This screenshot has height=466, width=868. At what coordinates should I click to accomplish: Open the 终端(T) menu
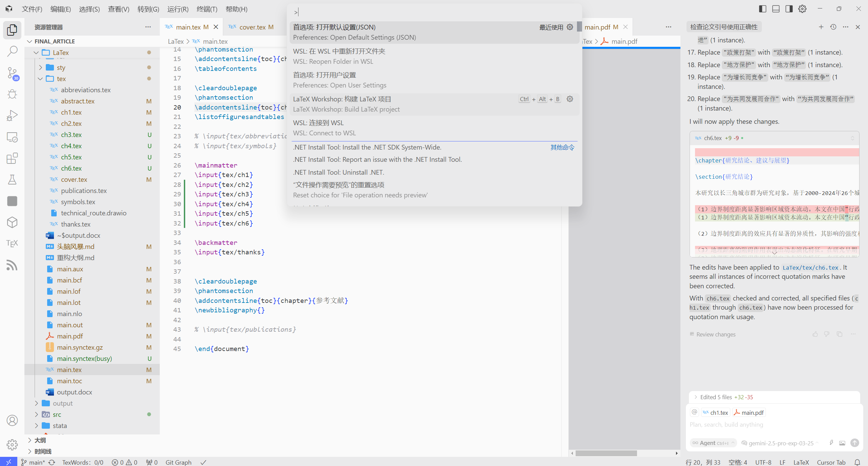tap(207, 9)
